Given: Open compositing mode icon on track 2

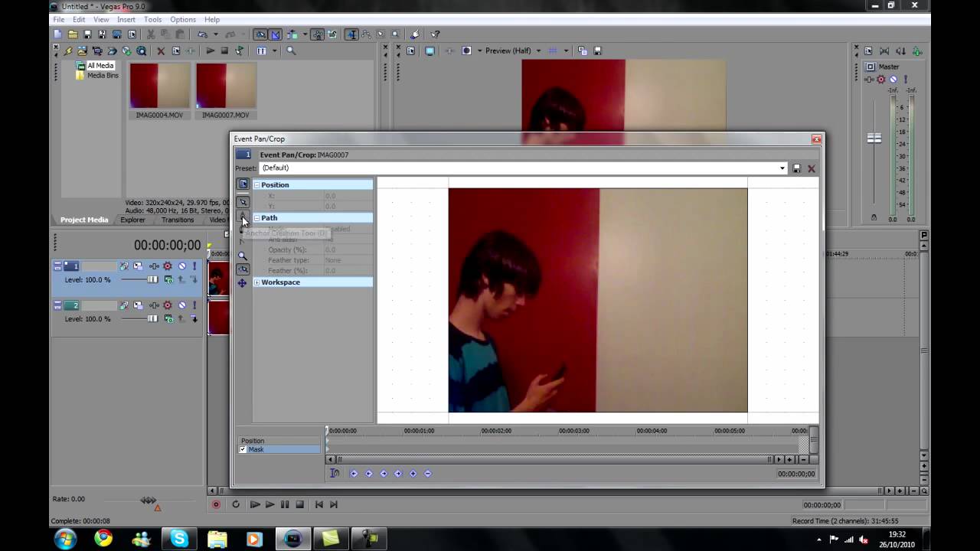Looking at the screenshot, I should (x=168, y=319).
